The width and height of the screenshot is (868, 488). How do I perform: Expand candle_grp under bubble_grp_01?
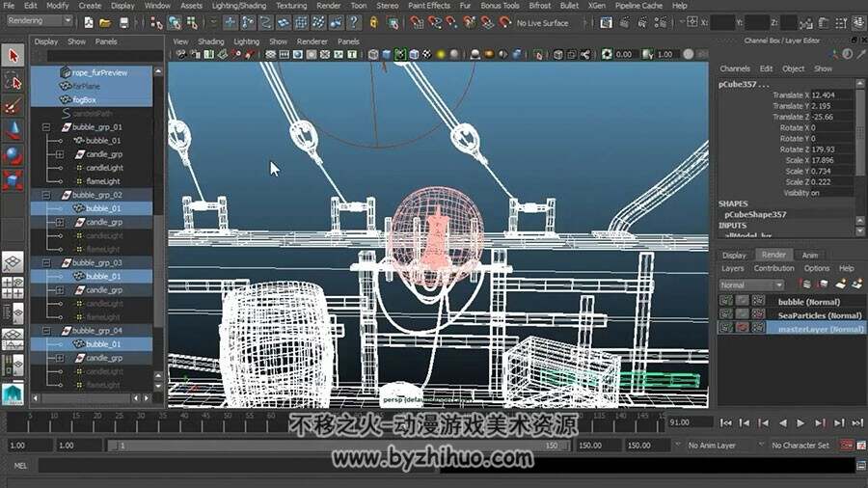[x=60, y=153]
